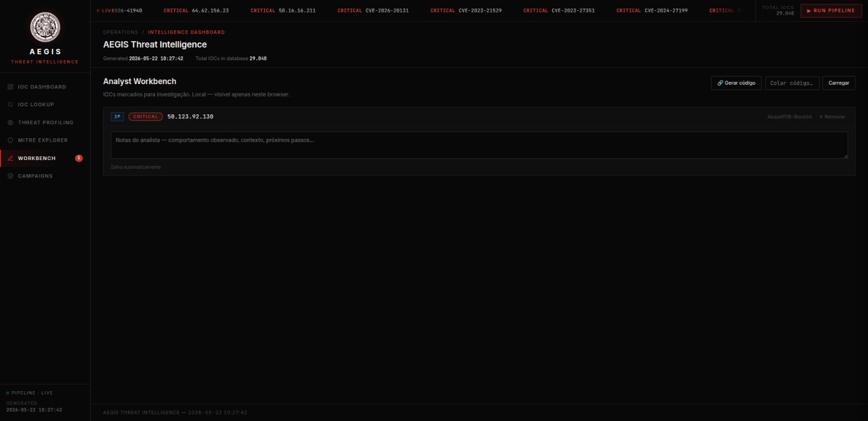The image size is (868, 421).
Task: Click the OPERATIONS breadcrumb
Action: pyautogui.click(x=120, y=33)
